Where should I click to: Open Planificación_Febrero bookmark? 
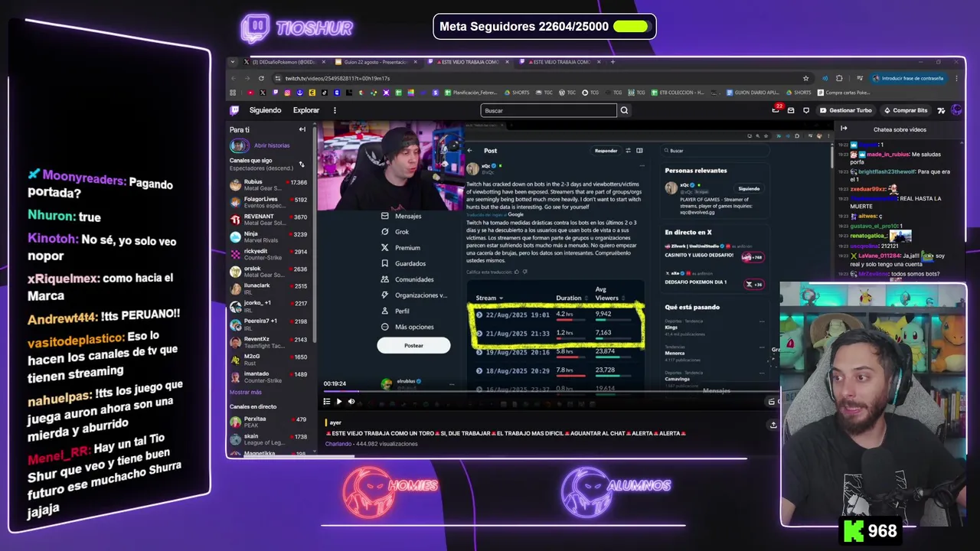click(x=471, y=93)
